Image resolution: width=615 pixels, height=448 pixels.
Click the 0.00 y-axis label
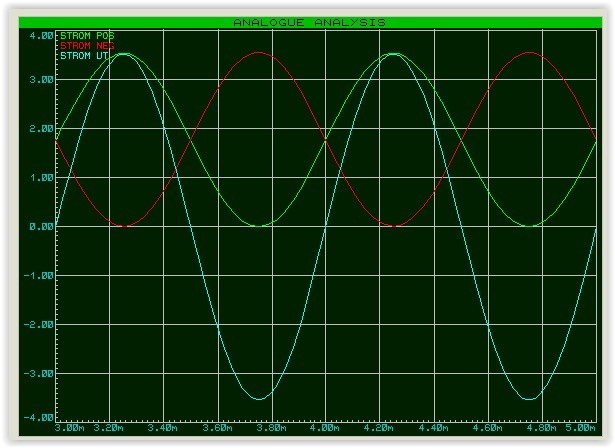coord(41,227)
